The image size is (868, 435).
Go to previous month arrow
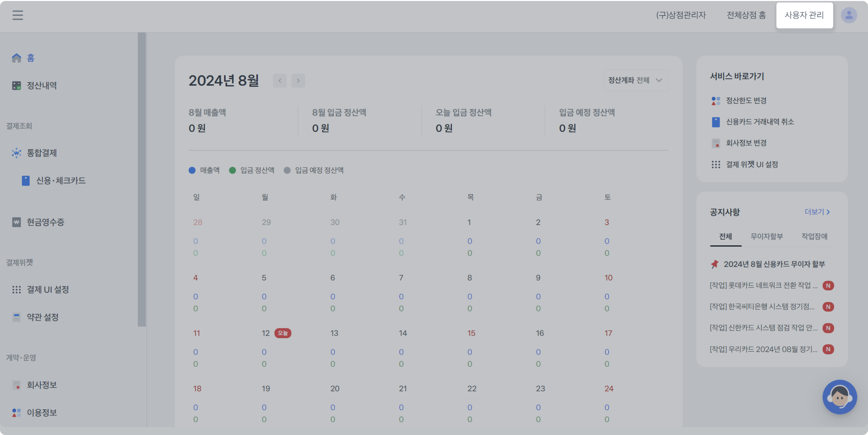[280, 81]
